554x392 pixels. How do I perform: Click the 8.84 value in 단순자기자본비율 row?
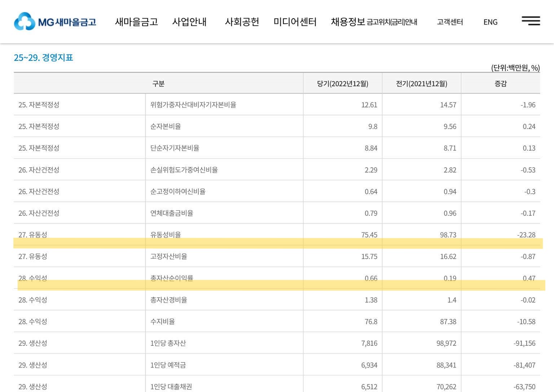(x=371, y=148)
